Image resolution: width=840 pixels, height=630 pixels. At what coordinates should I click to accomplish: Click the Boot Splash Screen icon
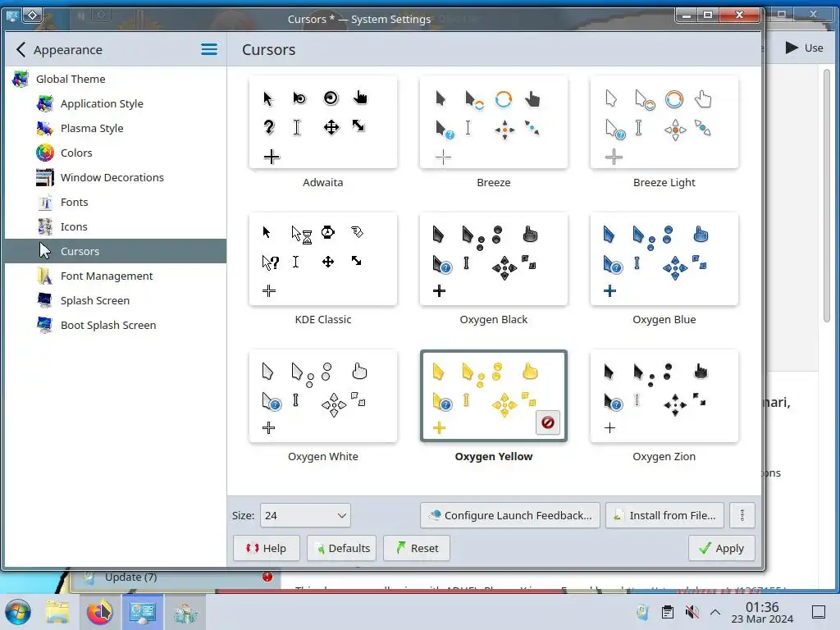click(x=45, y=325)
